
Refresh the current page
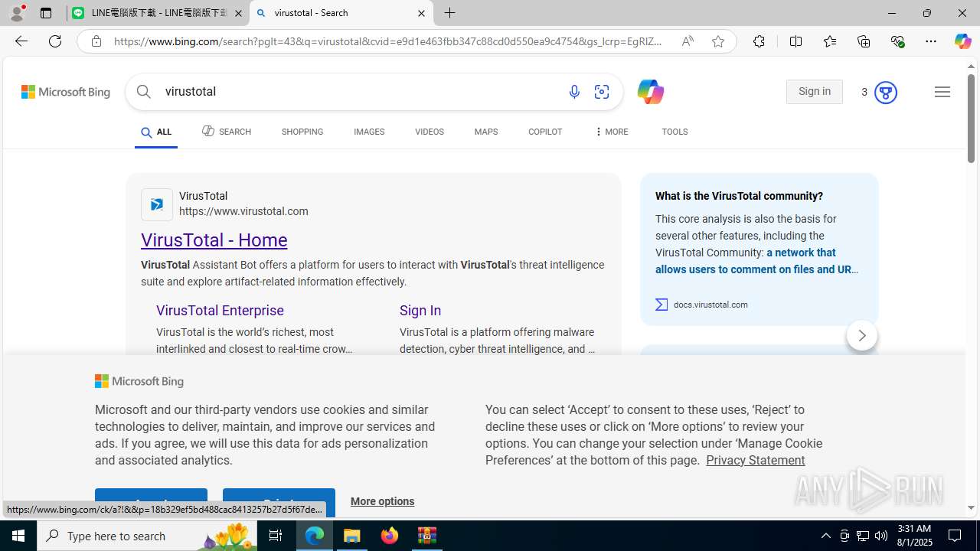coord(55,41)
